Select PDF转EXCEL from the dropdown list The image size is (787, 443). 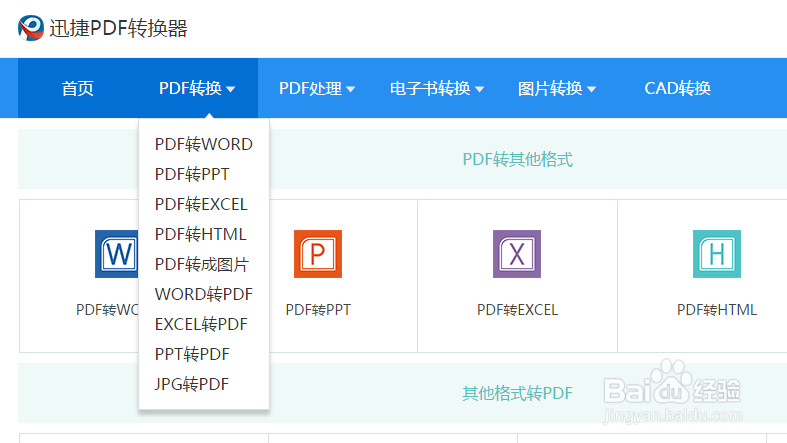click(x=201, y=204)
